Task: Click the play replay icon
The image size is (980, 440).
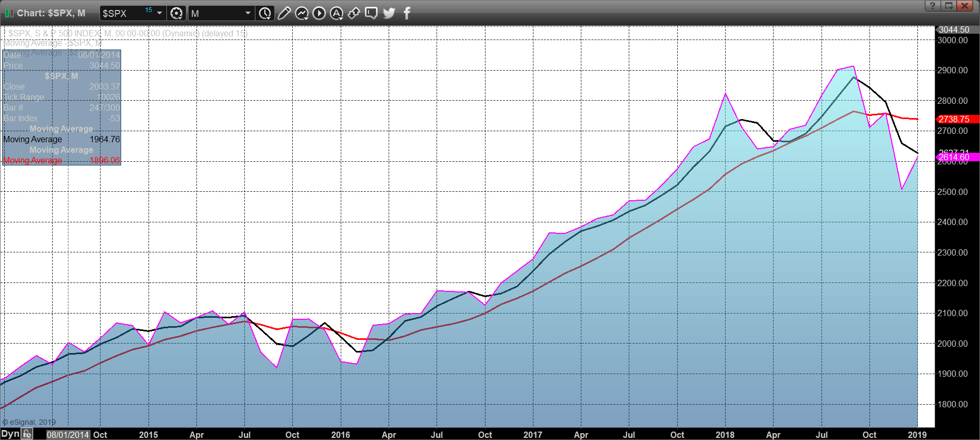Action: coord(319,13)
